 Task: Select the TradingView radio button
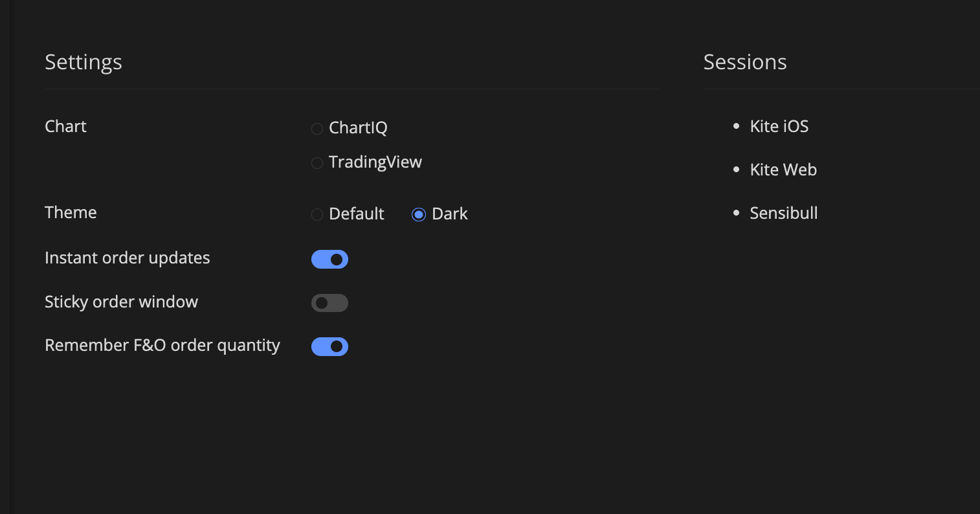click(x=317, y=163)
